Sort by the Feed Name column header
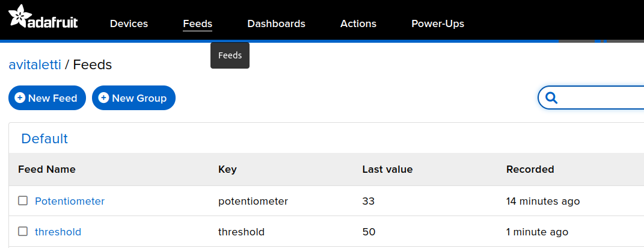Image resolution: width=644 pixels, height=248 pixels. coord(47,169)
